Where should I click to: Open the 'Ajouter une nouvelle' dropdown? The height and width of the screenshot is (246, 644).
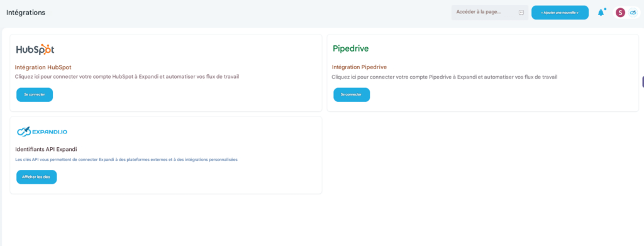(560, 13)
